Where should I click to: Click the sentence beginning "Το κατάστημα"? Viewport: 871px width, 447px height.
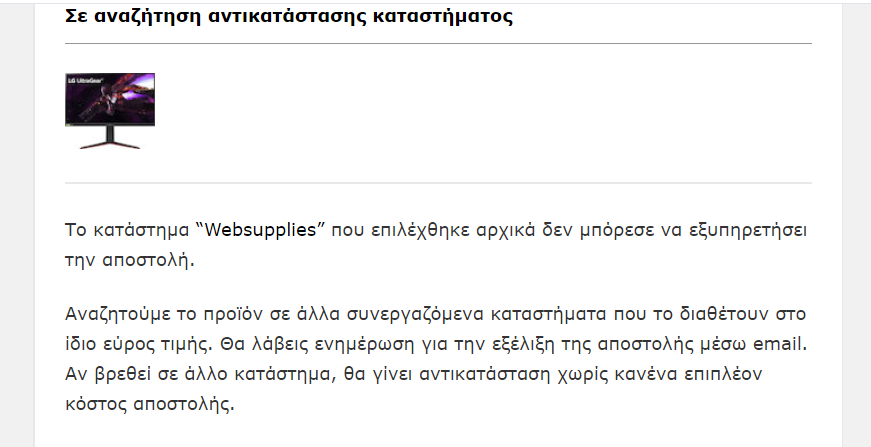click(x=436, y=245)
